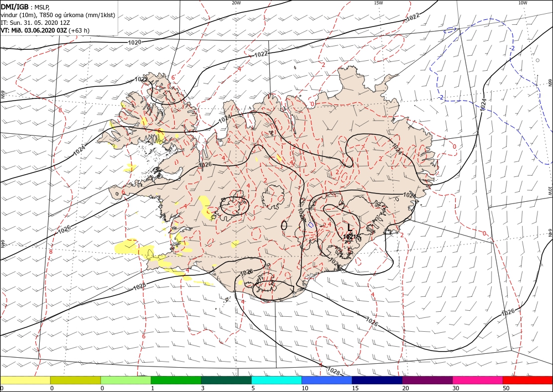Screen dimensions: 553x392
Task: Click the pink legend swatch
Action: pyautogui.click(x=478, y=380)
